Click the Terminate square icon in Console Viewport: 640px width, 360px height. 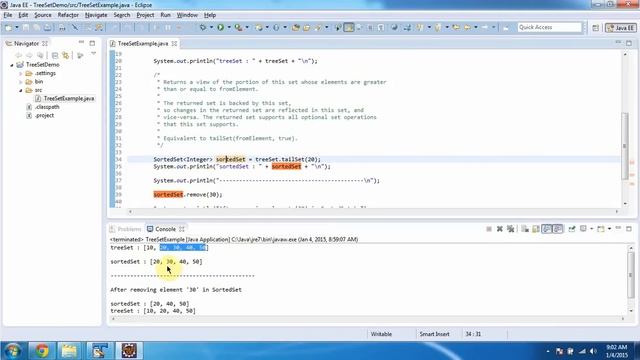point(489,229)
